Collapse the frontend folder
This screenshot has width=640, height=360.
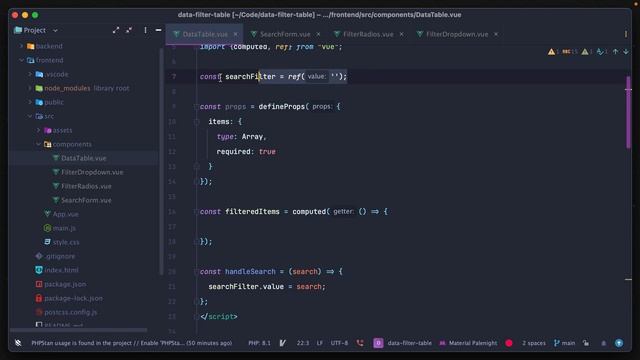coord(21,60)
